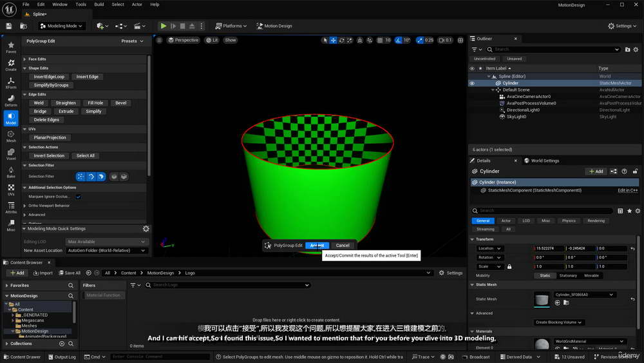
Task: Open the XForm tools category
Action: point(11,83)
